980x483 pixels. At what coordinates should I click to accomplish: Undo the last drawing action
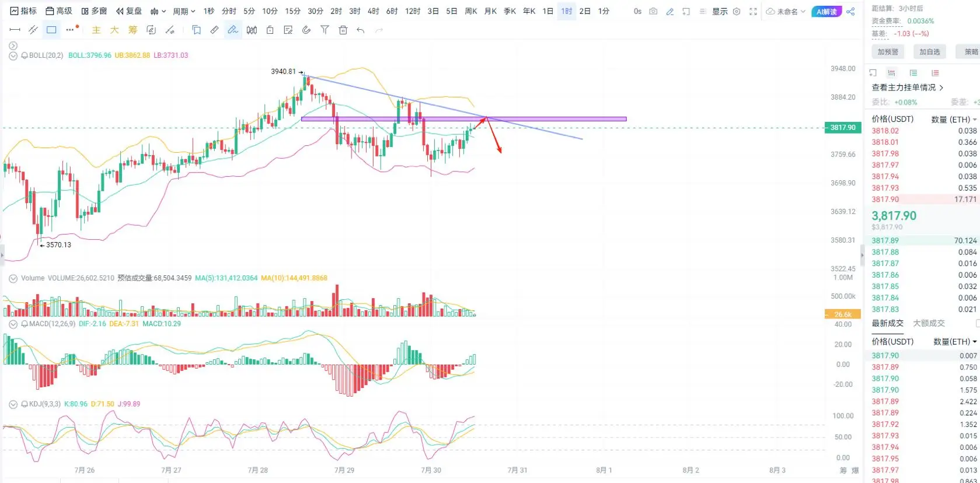coord(361,30)
